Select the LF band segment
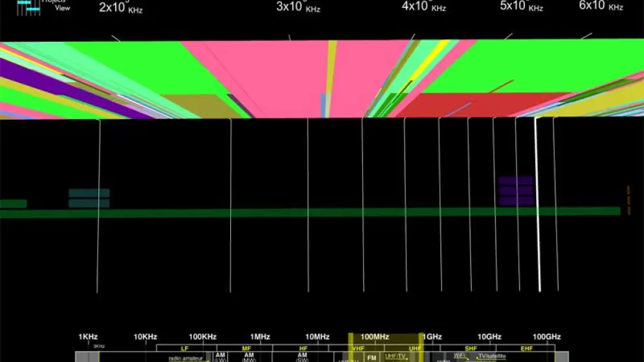644x362 pixels. coord(185,348)
